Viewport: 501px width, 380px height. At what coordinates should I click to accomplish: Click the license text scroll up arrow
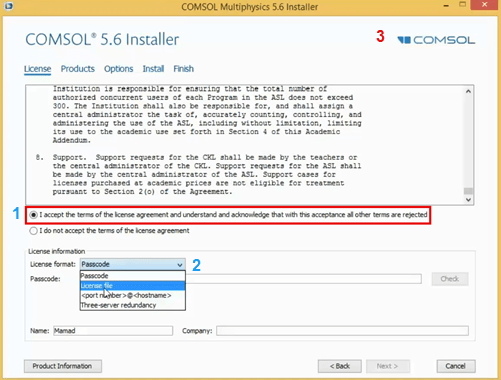(468, 91)
